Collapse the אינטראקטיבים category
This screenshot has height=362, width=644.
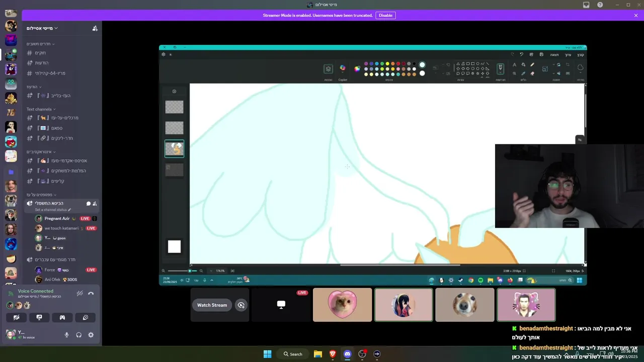pos(41,152)
